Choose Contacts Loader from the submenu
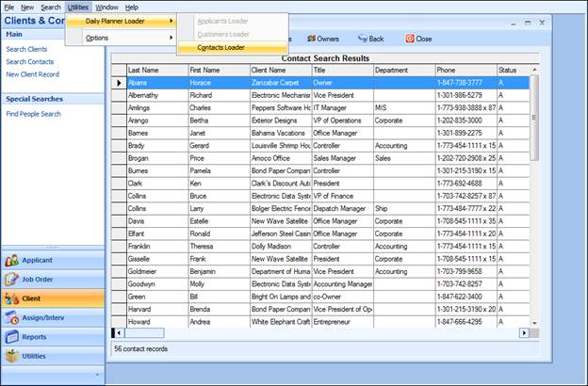Screen dimensions: 588x386 pyautogui.click(x=221, y=47)
